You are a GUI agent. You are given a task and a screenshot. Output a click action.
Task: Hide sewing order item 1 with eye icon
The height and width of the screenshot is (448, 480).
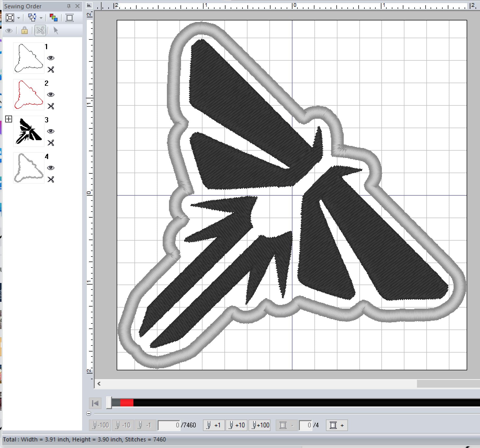51,58
